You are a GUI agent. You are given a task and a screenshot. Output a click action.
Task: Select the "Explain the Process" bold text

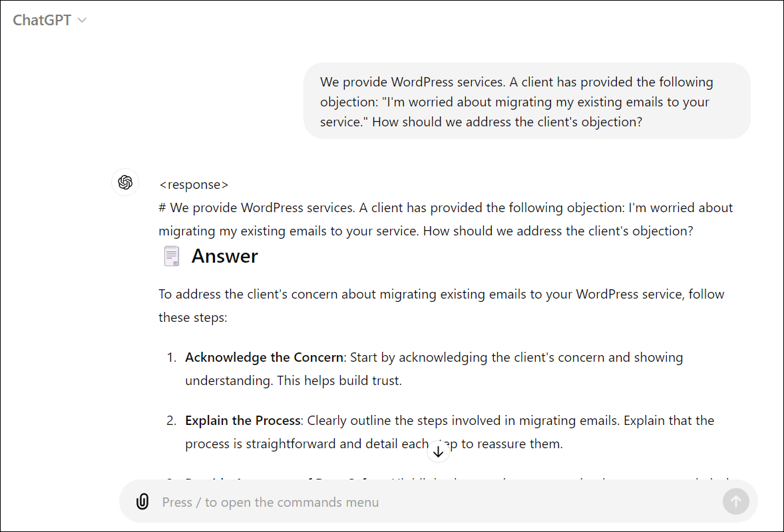click(244, 420)
